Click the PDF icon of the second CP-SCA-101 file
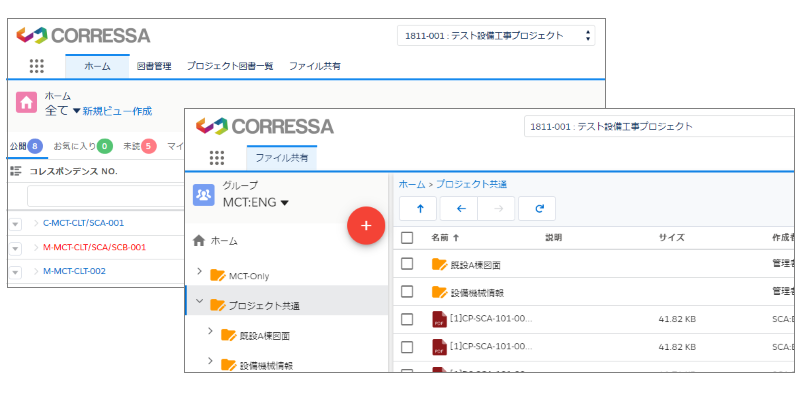The height and width of the screenshot is (400, 800). click(x=439, y=347)
